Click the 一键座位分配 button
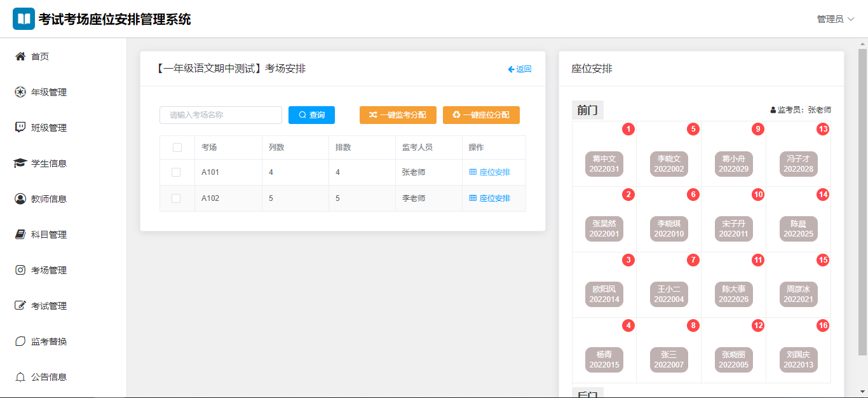Viewport: 868px width, 398px height. (481, 115)
